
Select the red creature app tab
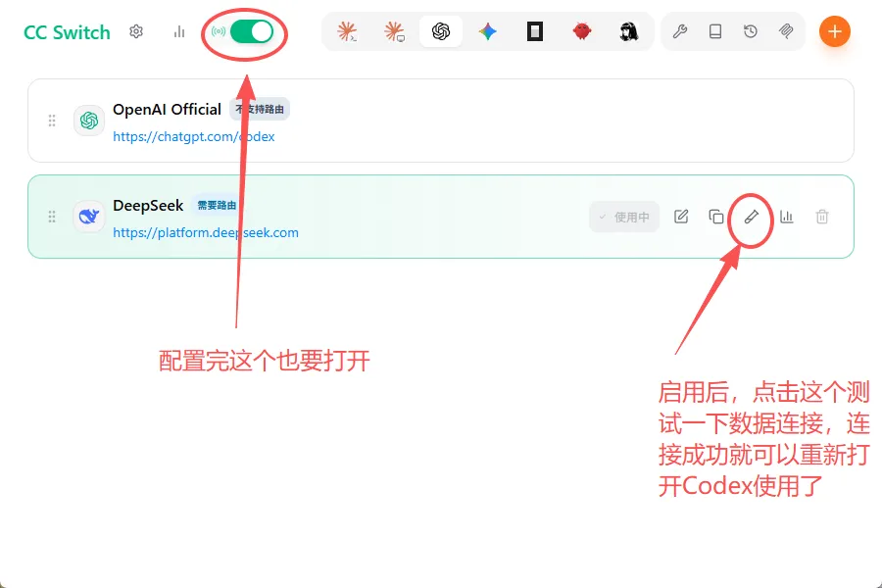(581, 31)
